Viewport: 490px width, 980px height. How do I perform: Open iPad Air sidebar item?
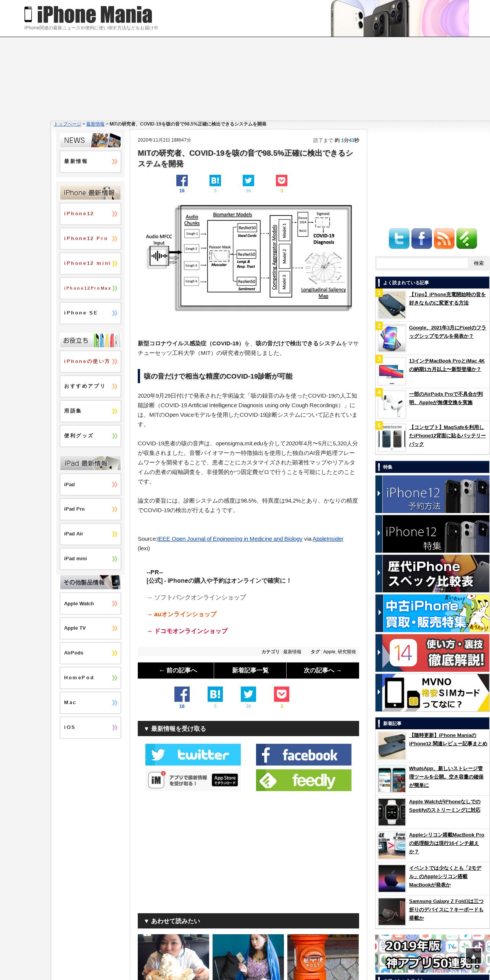90,534
